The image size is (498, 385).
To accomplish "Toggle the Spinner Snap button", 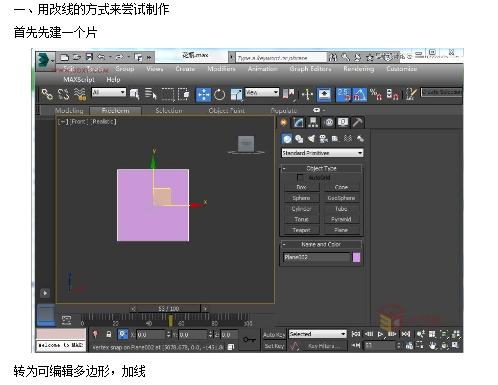I will 392,95.
